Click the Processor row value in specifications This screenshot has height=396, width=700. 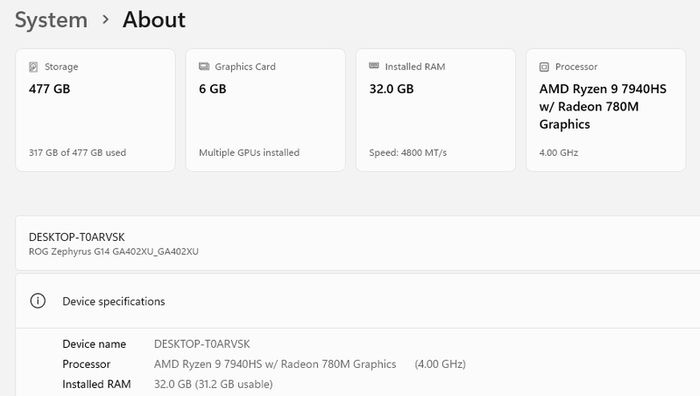click(x=310, y=364)
